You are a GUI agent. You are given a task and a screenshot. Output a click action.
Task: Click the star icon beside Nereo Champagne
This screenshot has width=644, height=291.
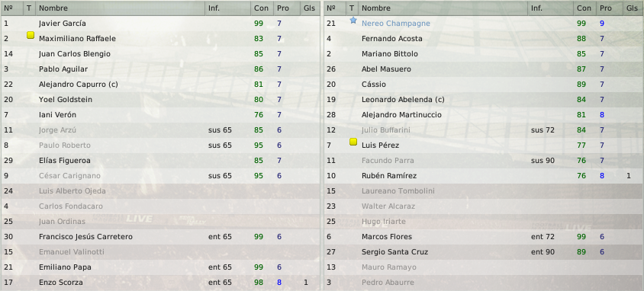coord(353,20)
